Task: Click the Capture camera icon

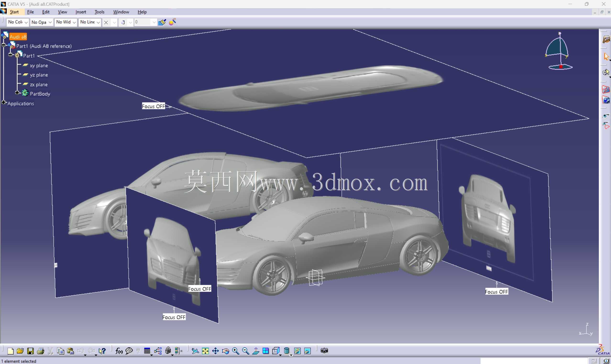Action: coord(324,351)
